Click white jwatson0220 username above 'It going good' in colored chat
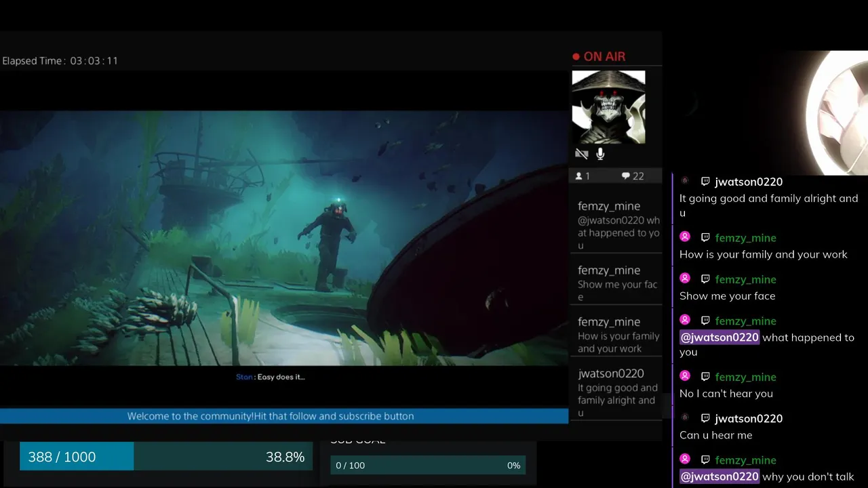The image size is (868, 488). [x=749, y=182]
